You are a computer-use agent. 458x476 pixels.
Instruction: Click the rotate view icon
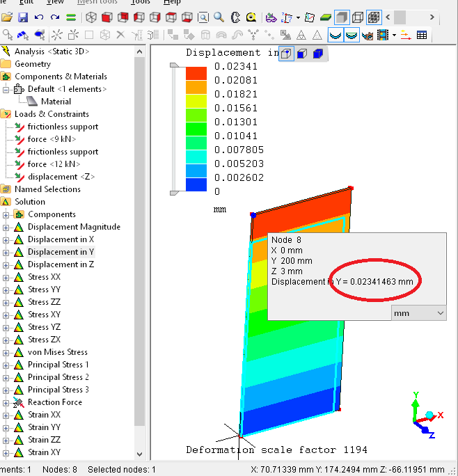click(x=235, y=17)
